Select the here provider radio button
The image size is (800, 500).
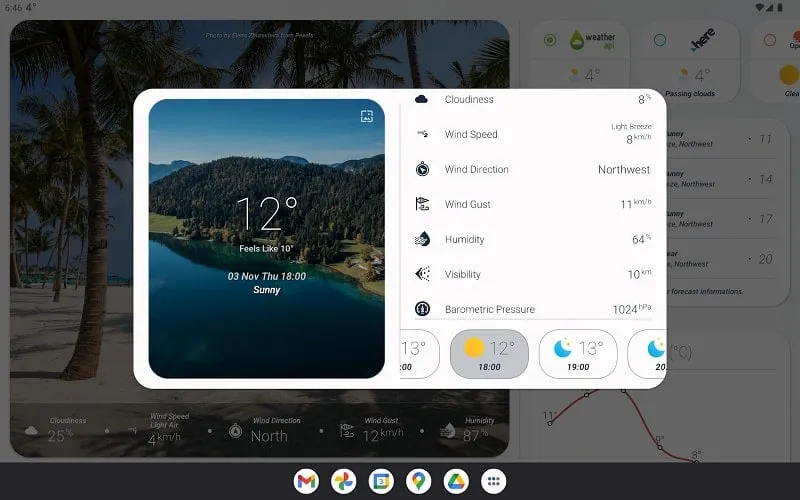pyautogui.click(x=660, y=40)
